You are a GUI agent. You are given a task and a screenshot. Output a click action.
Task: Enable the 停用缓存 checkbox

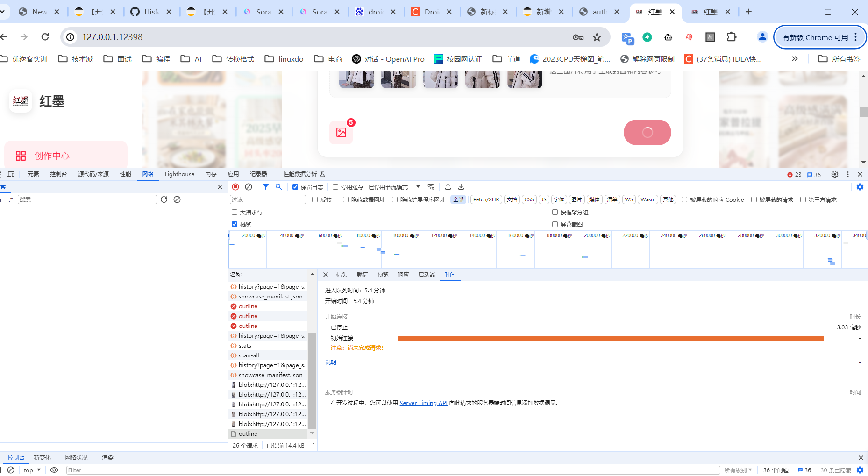click(x=335, y=187)
